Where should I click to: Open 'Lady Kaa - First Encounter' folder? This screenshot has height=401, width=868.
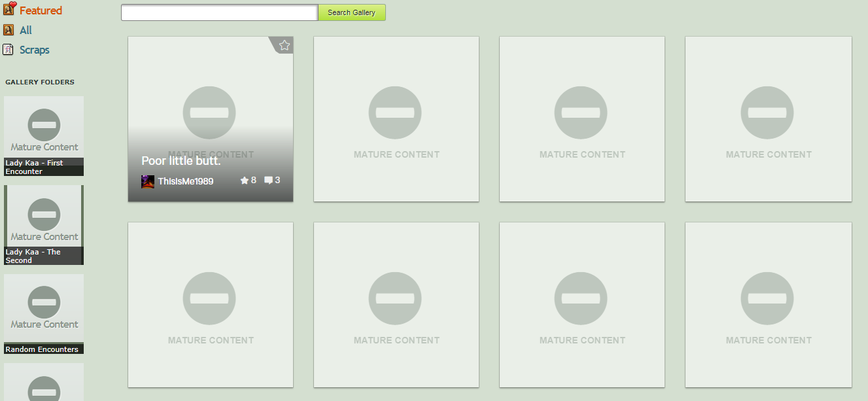(44, 136)
